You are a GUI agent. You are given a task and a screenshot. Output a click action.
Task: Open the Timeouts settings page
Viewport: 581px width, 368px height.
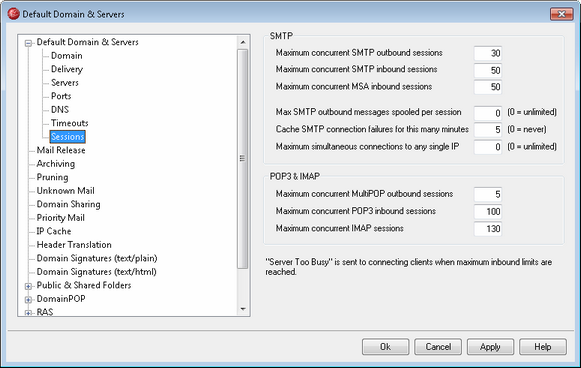coord(70,123)
